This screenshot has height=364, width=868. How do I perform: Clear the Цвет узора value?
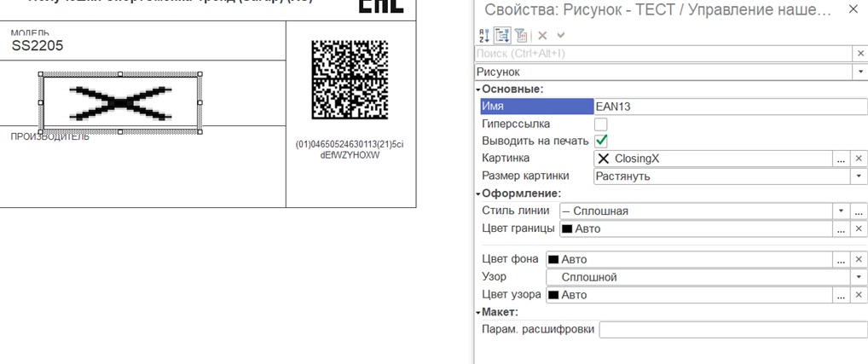[x=859, y=296]
